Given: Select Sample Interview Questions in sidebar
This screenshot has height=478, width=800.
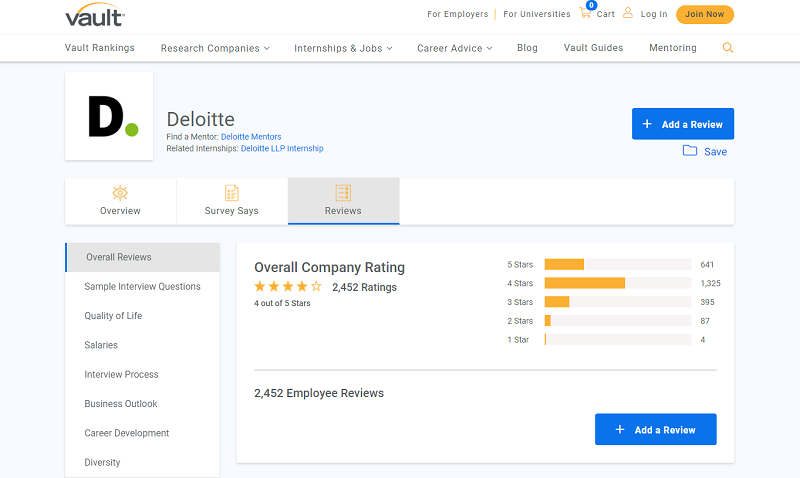Looking at the screenshot, I should pyautogui.click(x=142, y=287).
